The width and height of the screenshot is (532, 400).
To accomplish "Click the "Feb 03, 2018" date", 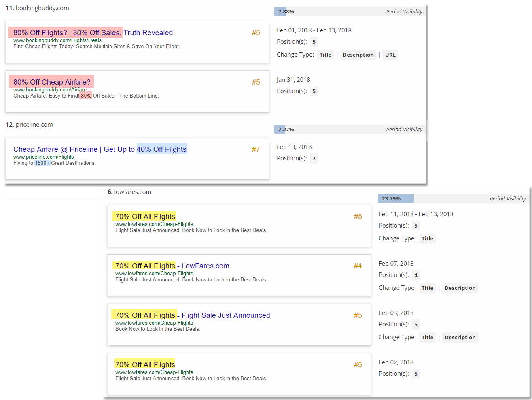I will point(396,313).
